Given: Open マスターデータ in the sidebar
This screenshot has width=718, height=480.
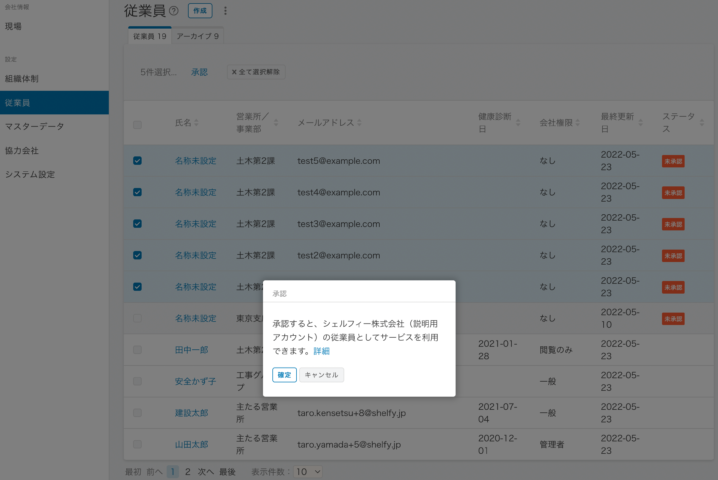Looking at the screenshot, I should [33, 126].
